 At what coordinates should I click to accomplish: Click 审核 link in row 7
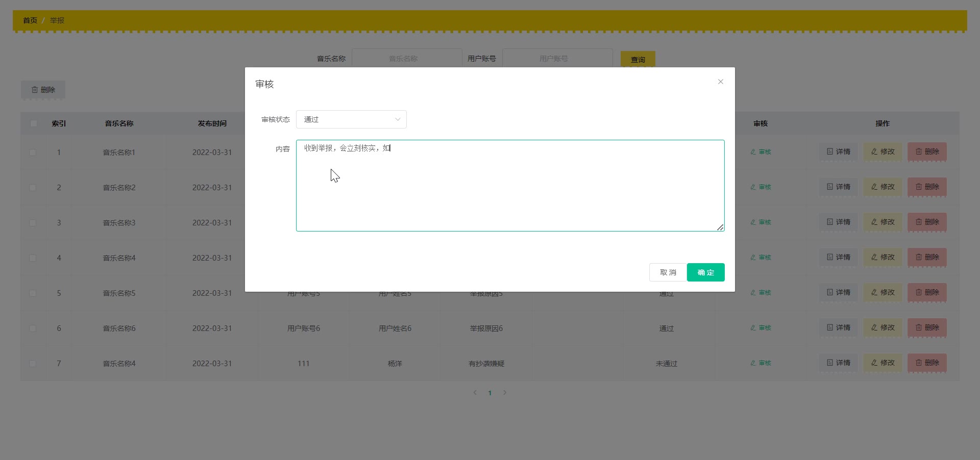pos(761,363)
